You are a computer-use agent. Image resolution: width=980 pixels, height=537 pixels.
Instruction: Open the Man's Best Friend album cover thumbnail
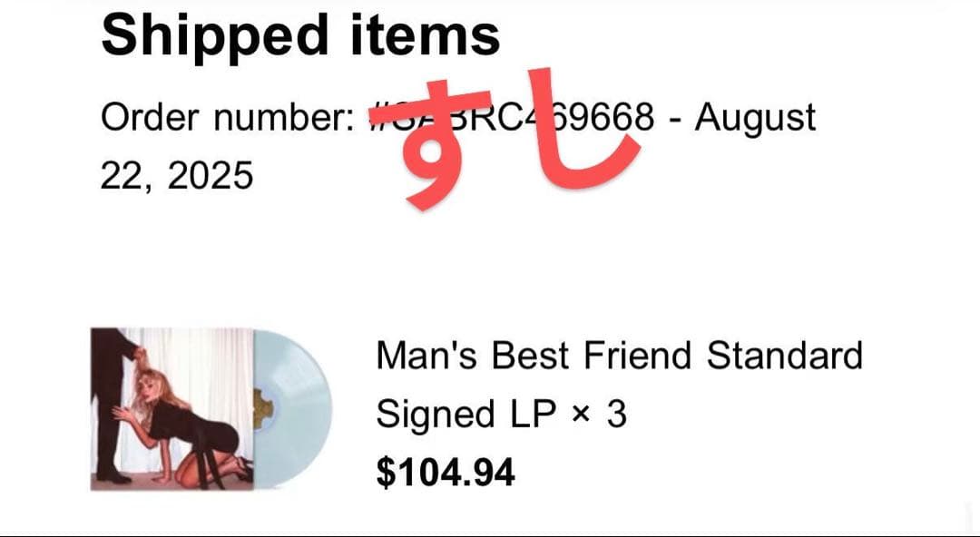coord(172,408)
